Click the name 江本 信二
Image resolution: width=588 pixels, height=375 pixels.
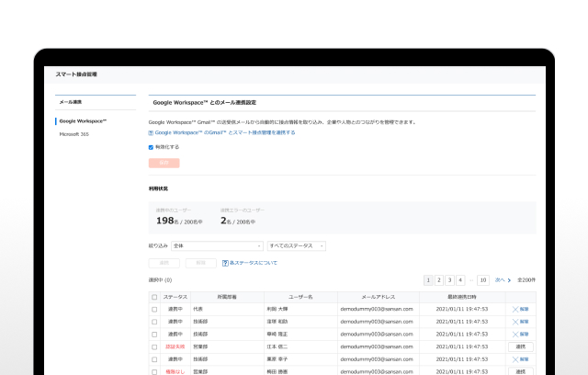(x=277, y=347)
